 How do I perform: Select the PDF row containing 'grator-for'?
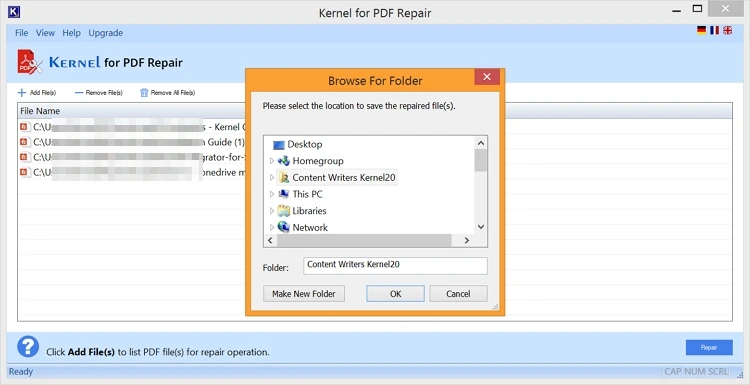pyautogui.click(x=132, y=157)
